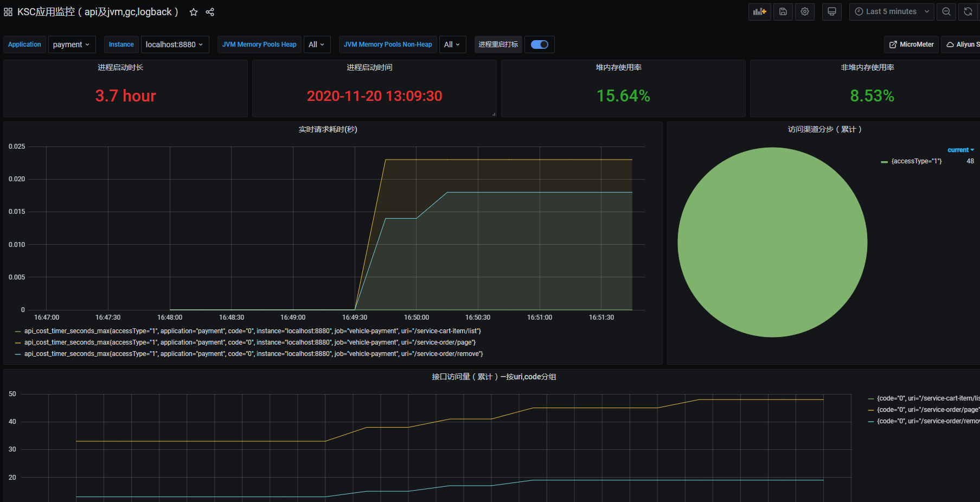
Task: Toggle code=0 service-order/remo series in bottom legend
Action: tap(928, 421)
